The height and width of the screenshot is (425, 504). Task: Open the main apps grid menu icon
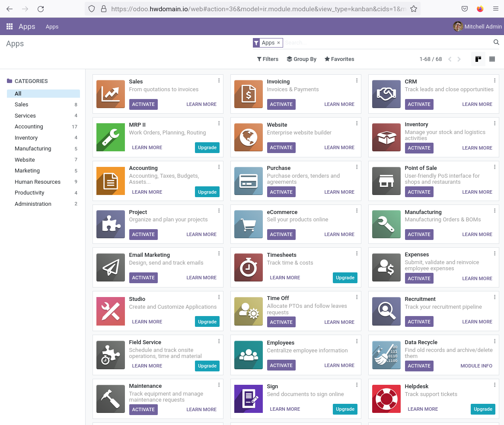tap(10, 26)
